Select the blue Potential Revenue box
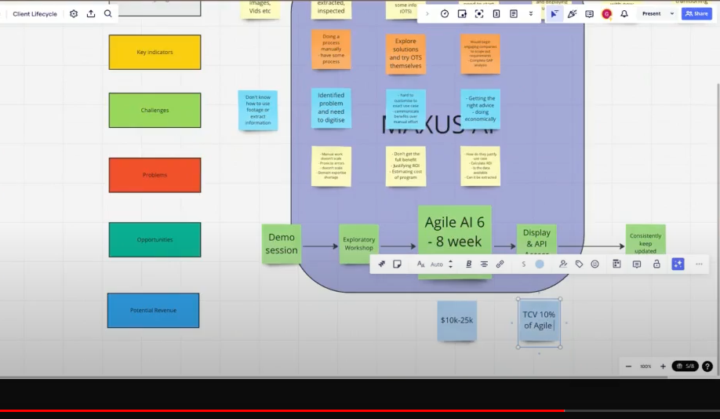The image size is (720, 419). [153, 311]
